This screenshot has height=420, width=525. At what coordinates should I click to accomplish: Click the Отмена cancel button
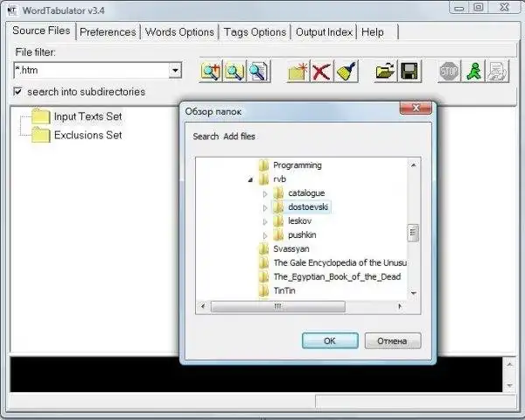click(x=393, y=340)
